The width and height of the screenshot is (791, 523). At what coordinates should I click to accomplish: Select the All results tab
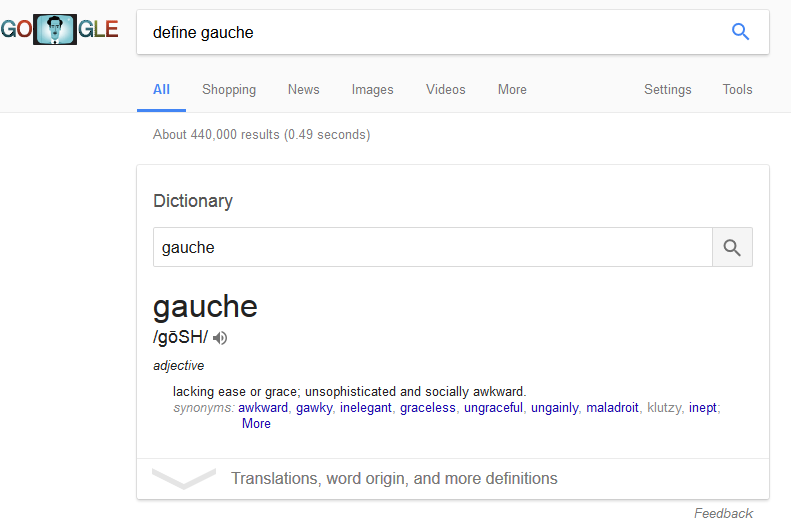coord(161,89)
